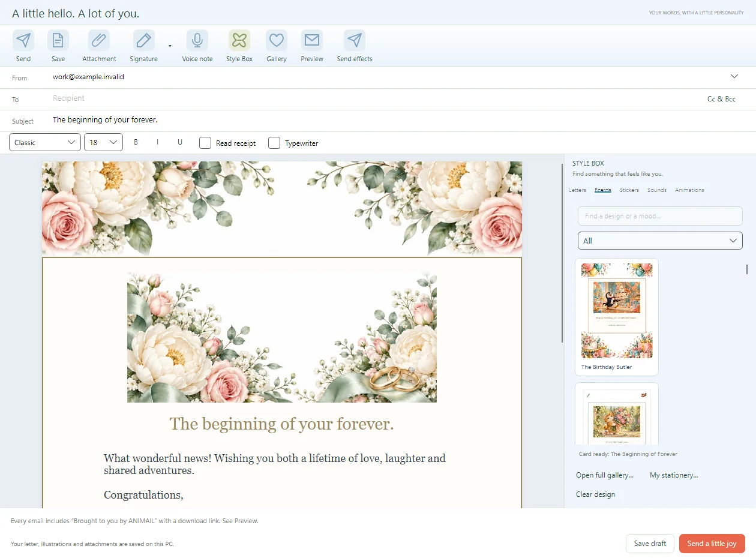The image size is (756, 558).
Task: Open the Preview envelope icon
Action: (312, 40)
